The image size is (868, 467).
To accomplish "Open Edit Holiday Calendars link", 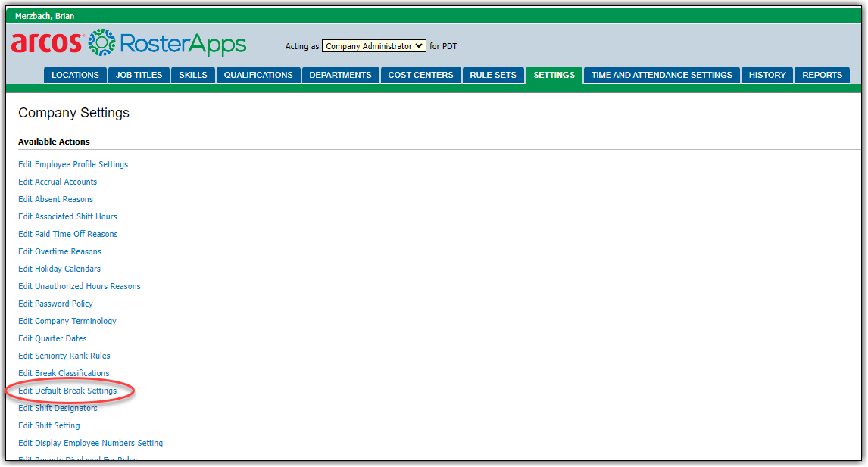I will click(59, 269).
